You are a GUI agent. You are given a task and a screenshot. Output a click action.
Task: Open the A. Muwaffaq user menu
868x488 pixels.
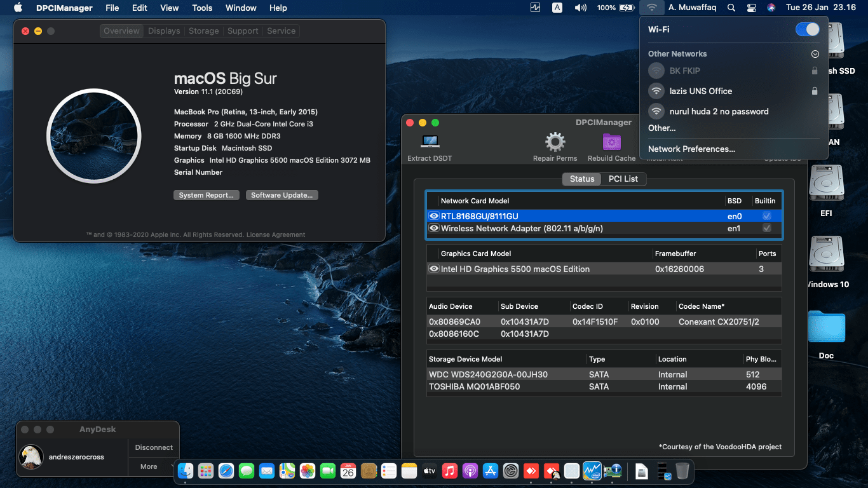point(693,8)
